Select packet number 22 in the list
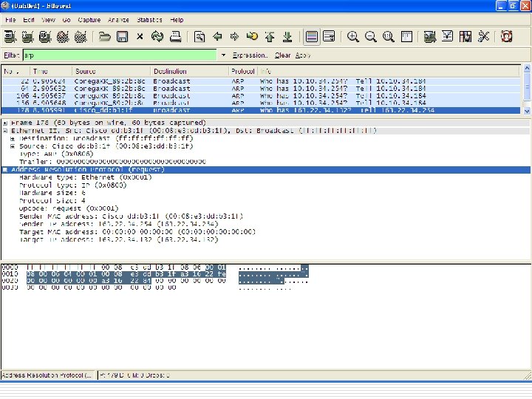532x399 pixels. (x=261, y=81)
